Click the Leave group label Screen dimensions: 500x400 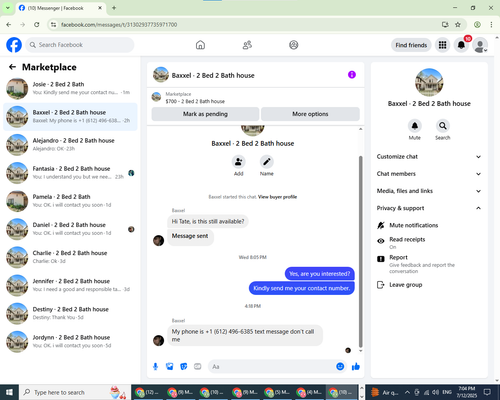406,285
